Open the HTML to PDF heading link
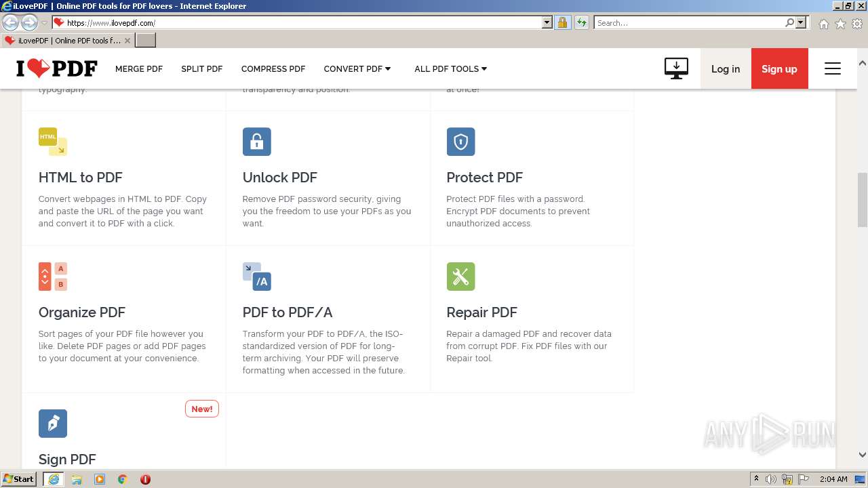Screen dimensions: 868x488 pos(81,178)
